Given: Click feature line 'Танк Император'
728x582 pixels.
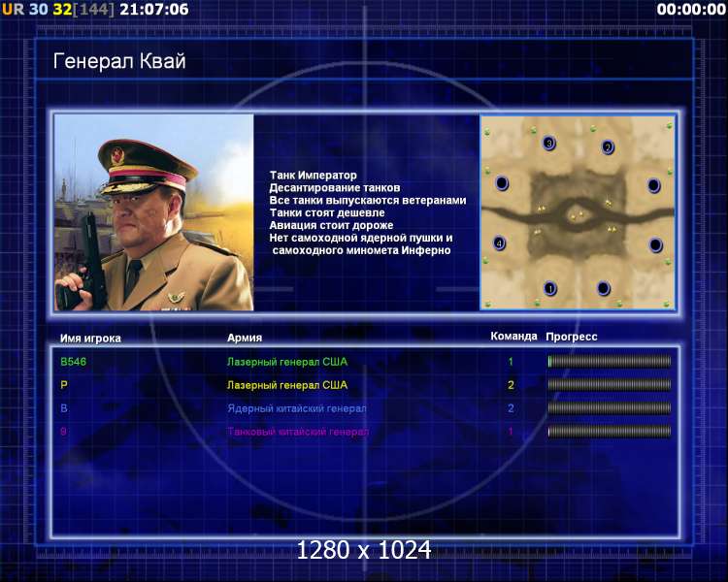Looking at the screenshot, I should pyautogui.click(x=313, y=176).
